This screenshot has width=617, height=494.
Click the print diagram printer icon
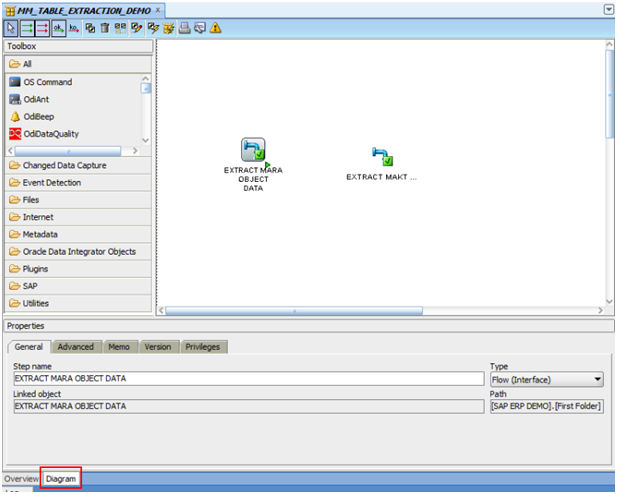(x=185, y=28)
